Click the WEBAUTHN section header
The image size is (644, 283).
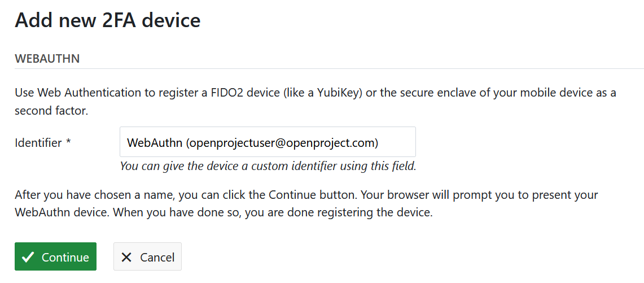(x=47, y=59)
